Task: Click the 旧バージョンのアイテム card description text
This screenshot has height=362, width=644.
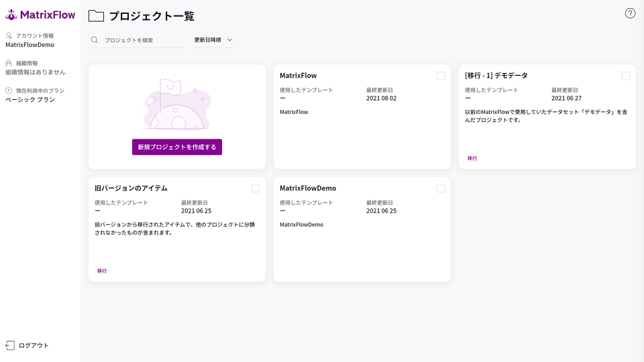Action: coord(175,229)
